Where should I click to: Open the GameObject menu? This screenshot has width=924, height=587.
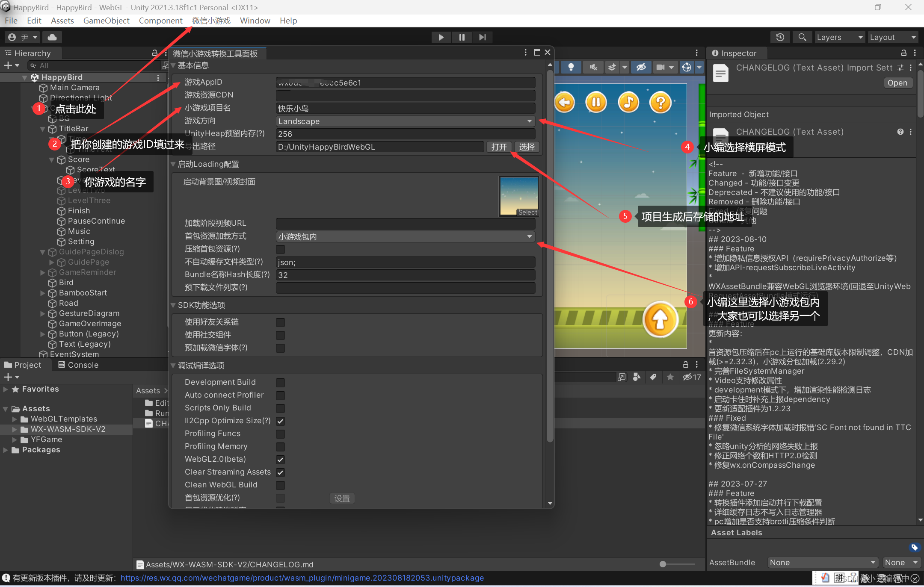click(106, 21)
